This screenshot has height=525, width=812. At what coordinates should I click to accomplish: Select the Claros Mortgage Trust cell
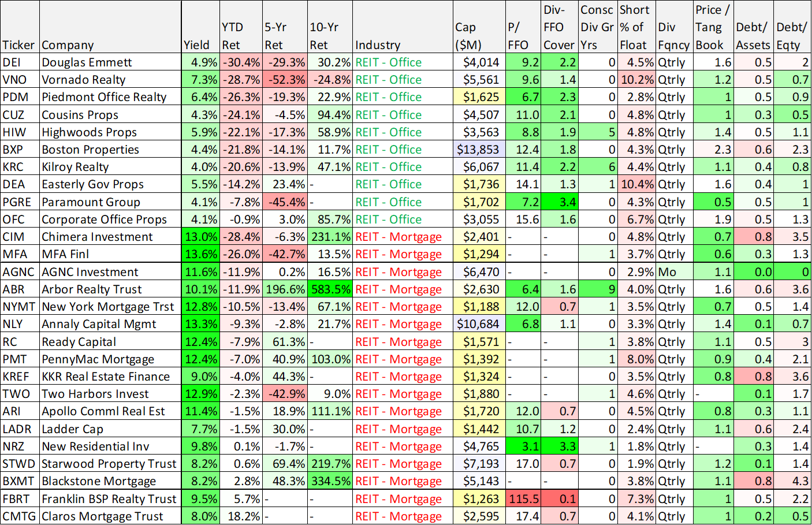[x=110, y=516]
